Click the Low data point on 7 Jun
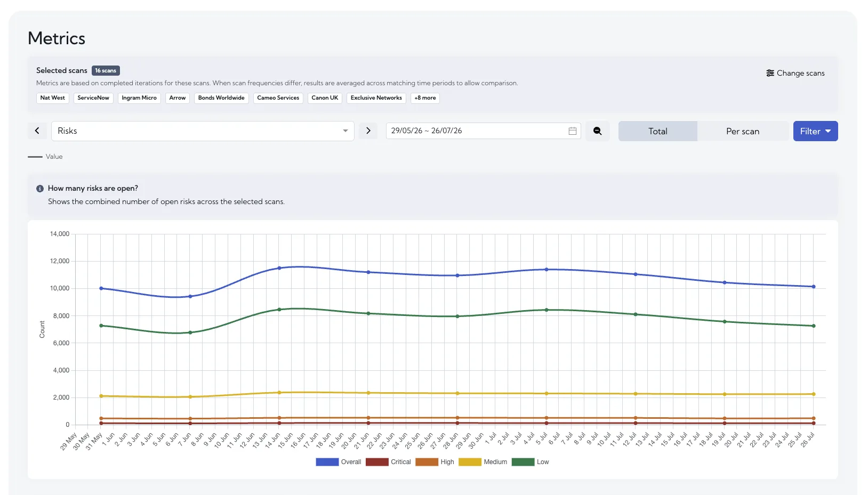The width and height of the screenshot is (868, 495). point(190,332)
